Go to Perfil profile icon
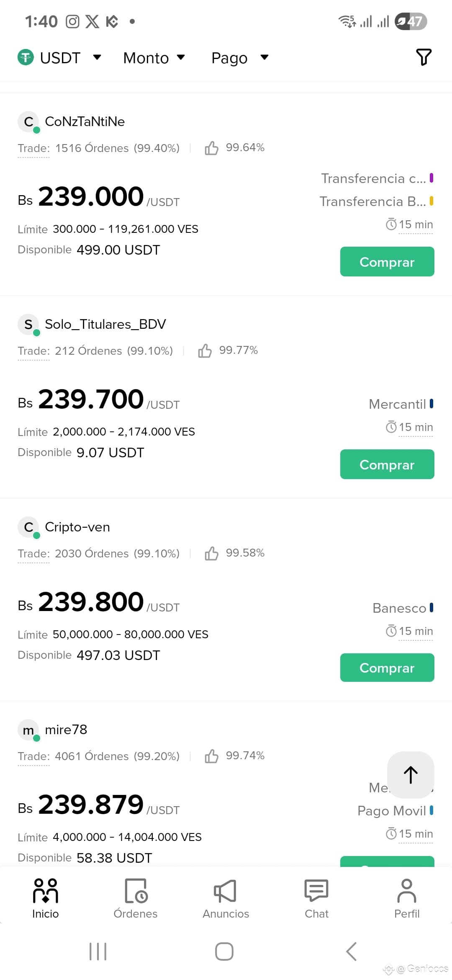452x980 pixels. point(407,898)
